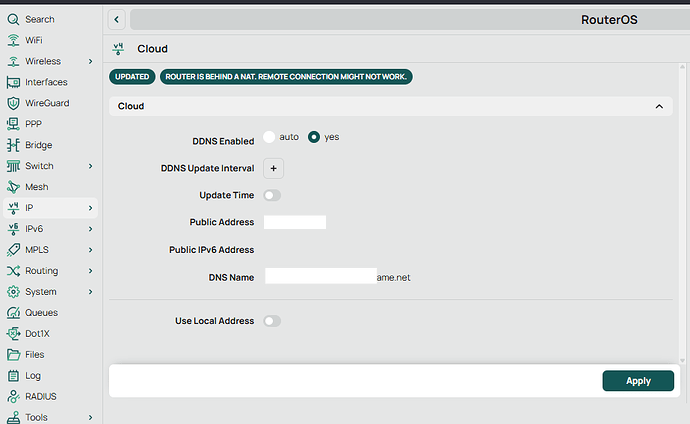The width and height of the screenshot is (690, 424).
Task: Select the MPLS tag icon
Action: (x=13, y=250)
